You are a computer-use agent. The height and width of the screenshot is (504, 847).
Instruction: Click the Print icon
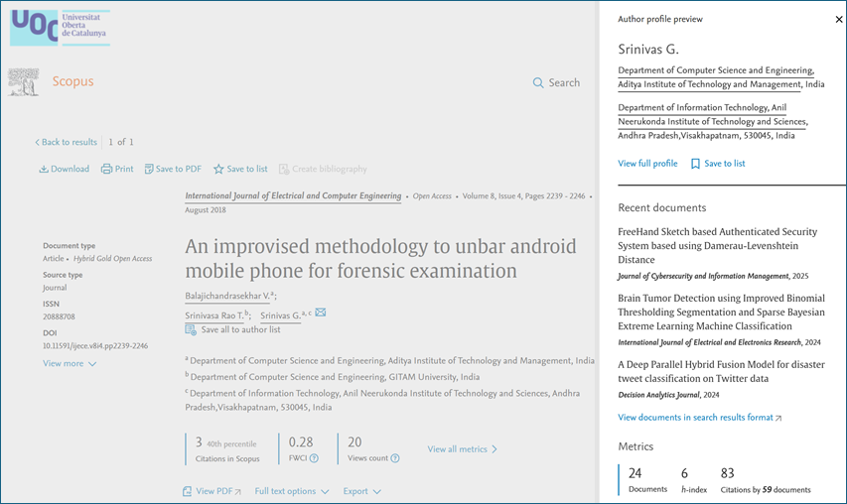[x=106, y=170]
